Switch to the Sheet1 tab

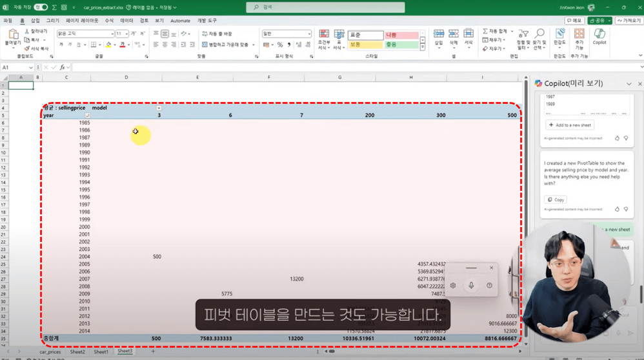(x=101, y=352)
